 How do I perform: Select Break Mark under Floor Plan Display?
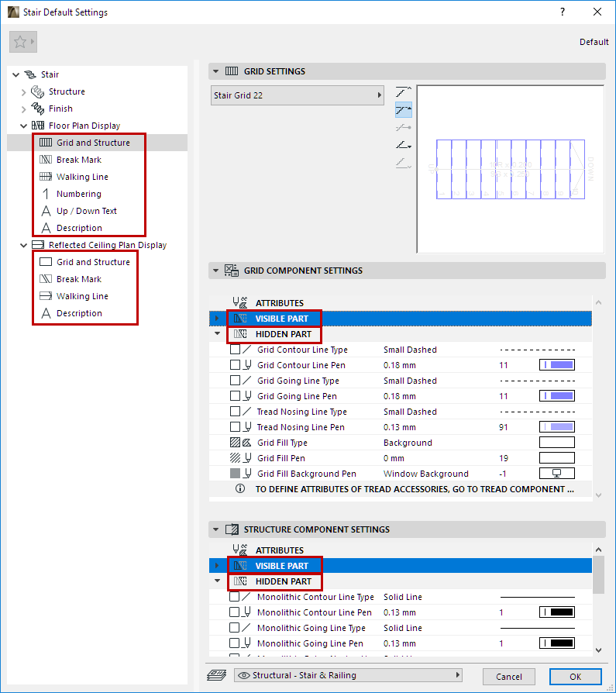coord(79,160)
